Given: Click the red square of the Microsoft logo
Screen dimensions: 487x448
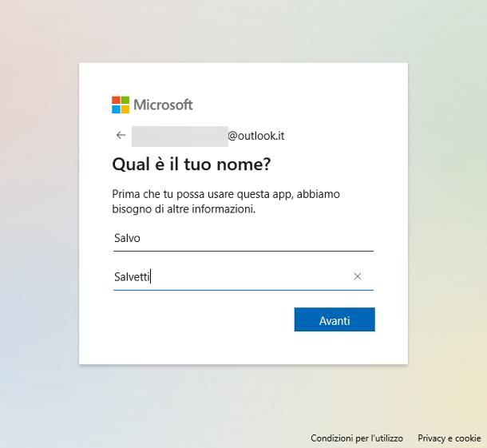Looking at the screenshot, I should (x=116, y=101).
